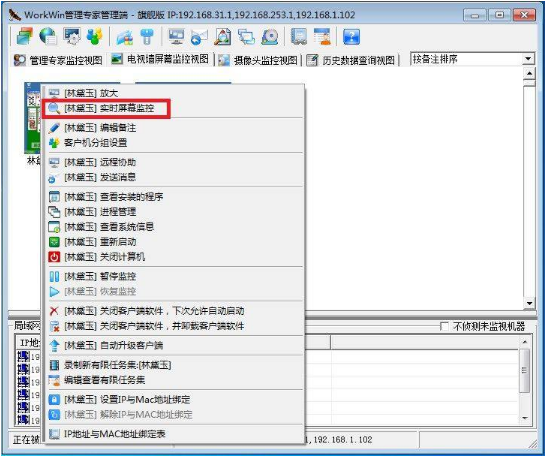
Task: Open help via blue question mark icon
Action: pos(351,37)
